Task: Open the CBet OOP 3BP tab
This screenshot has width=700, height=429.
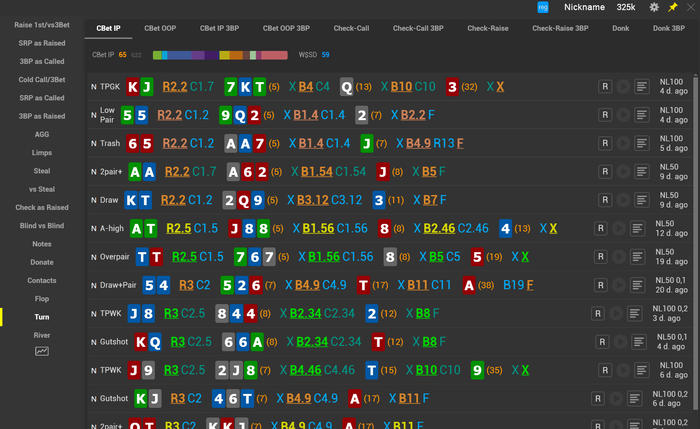Action: point(286,28)
